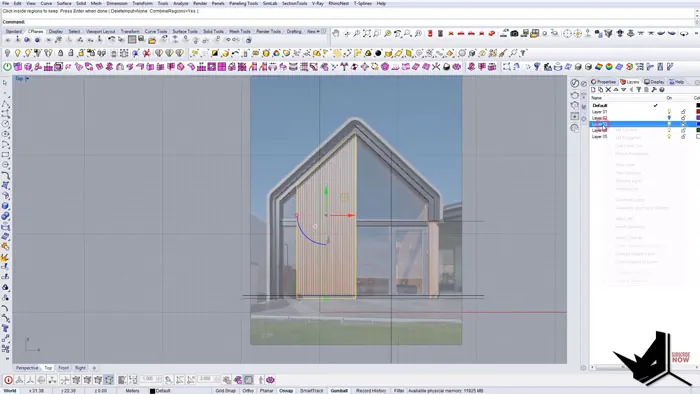This screenshot has width=700, height=394.
Task: Toggle Grid Snap in status bar
Action: click(225, 390)
